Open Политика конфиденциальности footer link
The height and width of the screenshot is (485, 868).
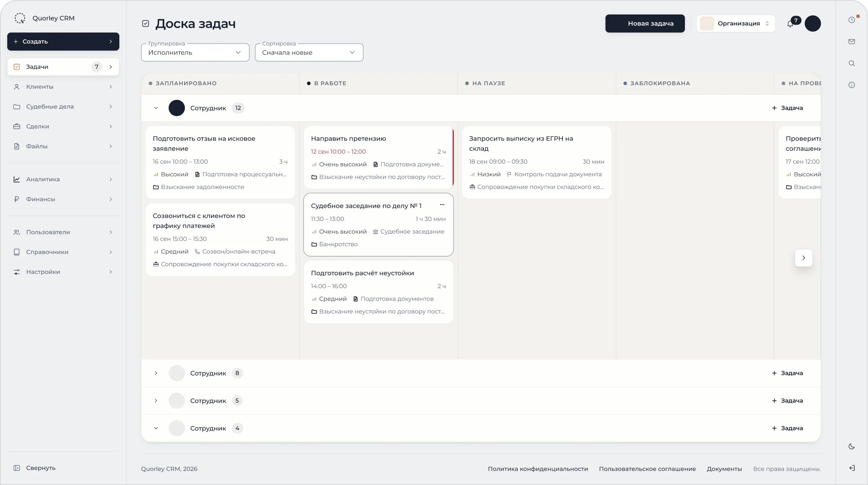coord(538,469)
